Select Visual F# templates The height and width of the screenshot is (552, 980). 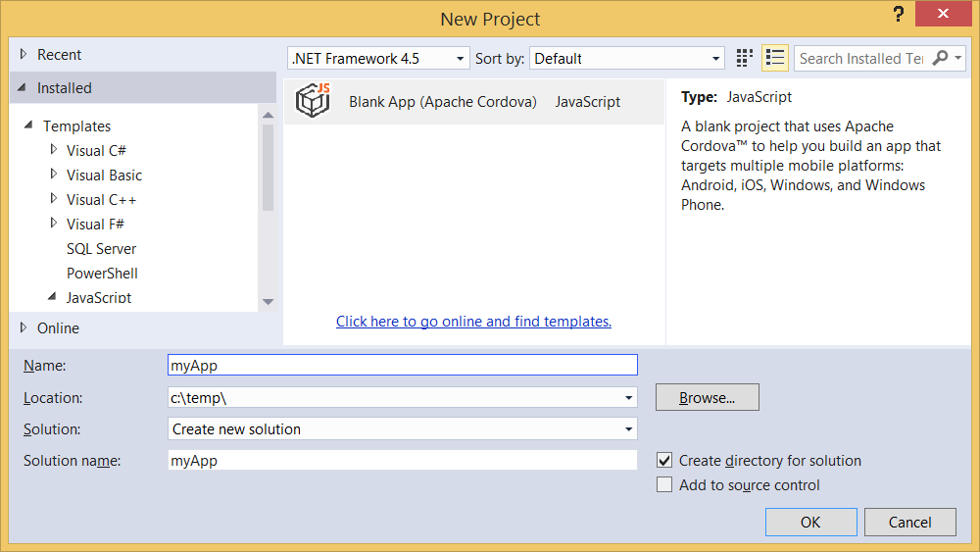[95, 224]
